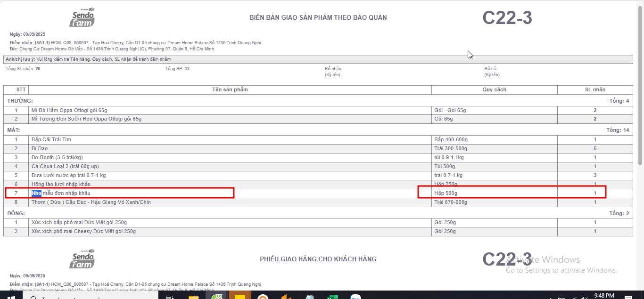The image size is (644, 299).
Task: Click Bí Đao product name
Action: click(40, 148)
